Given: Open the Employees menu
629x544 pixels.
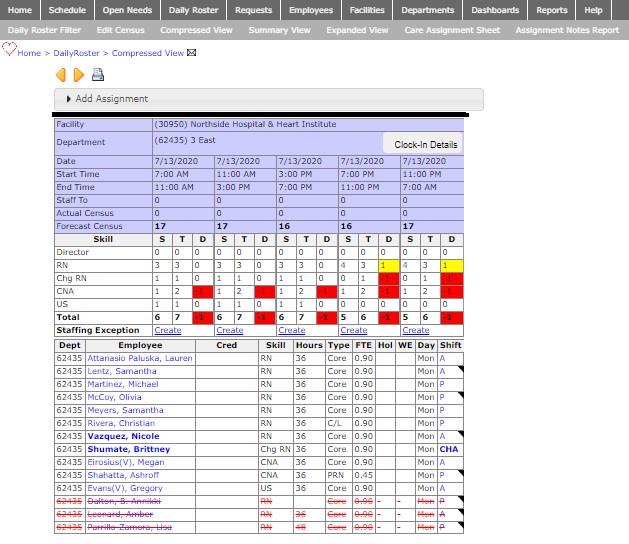Looking at the screenshot, I should [x=311, y=10].
